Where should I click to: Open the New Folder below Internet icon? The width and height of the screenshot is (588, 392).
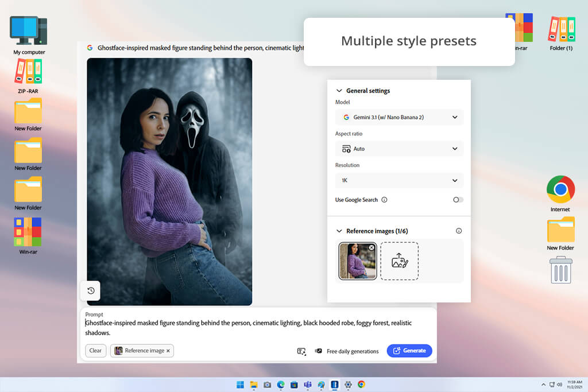click(x=560, y=234)
